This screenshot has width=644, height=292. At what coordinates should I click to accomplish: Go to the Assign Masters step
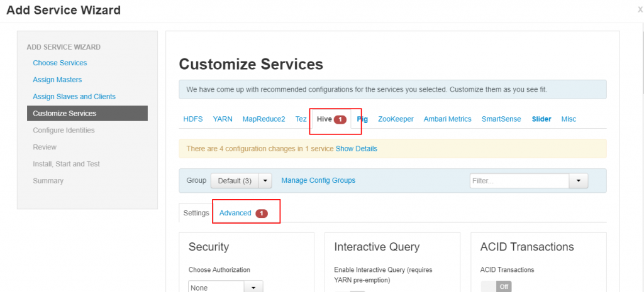coord(57,80)
